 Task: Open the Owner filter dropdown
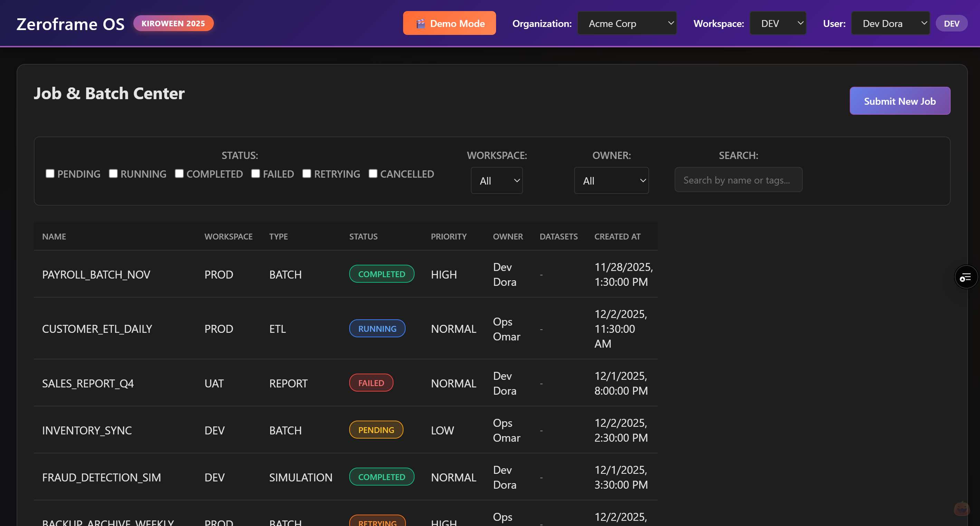(x=611, y=181)
